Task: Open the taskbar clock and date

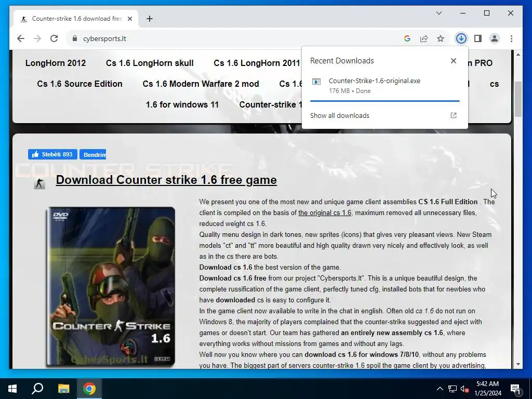Action: point(487,389)
